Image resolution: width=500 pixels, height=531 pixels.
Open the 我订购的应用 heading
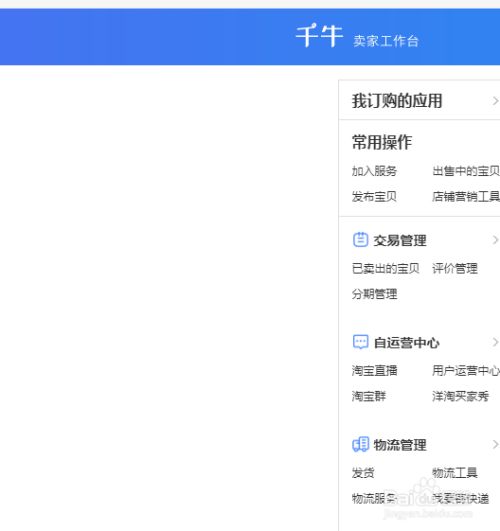point(397,101)
